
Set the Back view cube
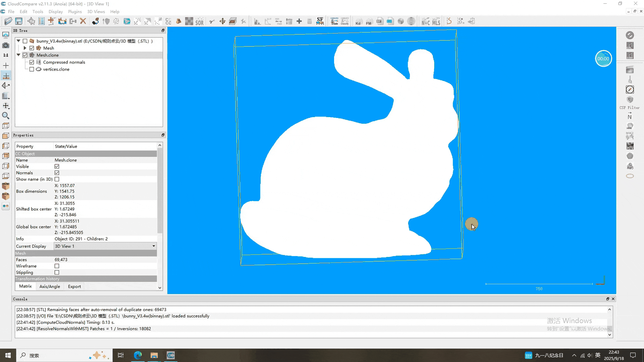click(x=6, y=196)
